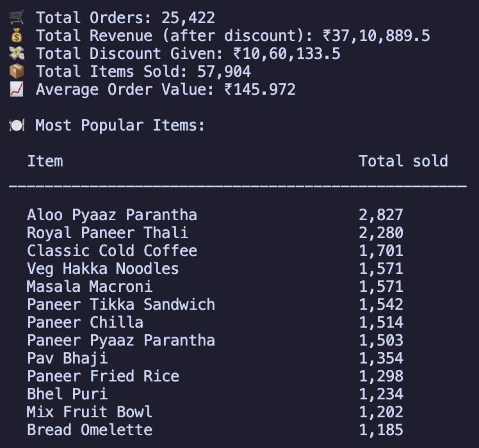Click the plate icon beside Most Popular Items
The image size is (479, 448).
click(17, 125)
